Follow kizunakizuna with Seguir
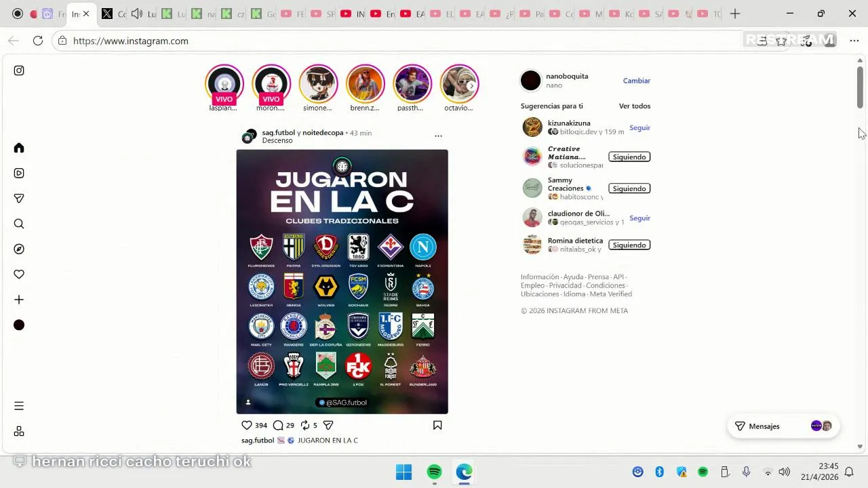 (x=639, y=127)
